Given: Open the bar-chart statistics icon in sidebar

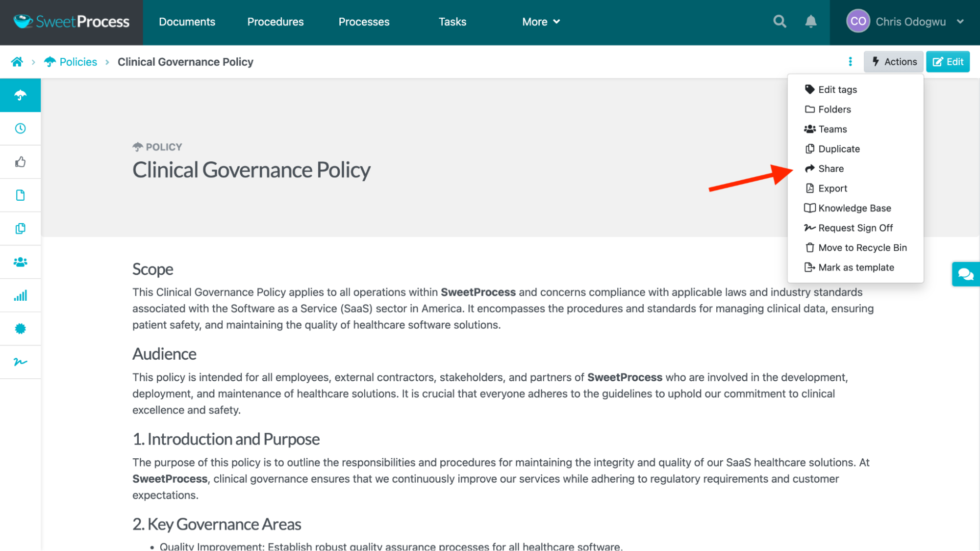Looking at the screenshot, I should coord(20,295).
